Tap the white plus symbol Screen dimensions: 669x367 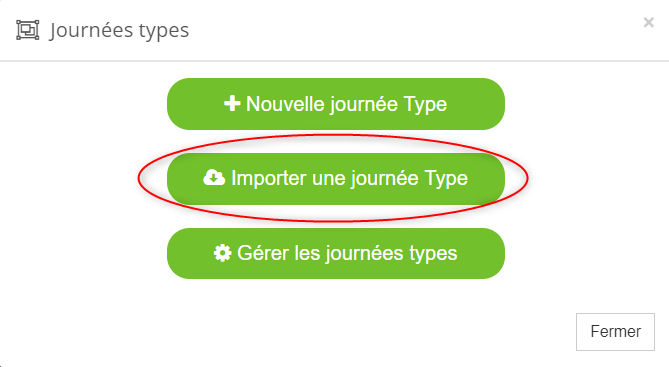pos(232,103)
